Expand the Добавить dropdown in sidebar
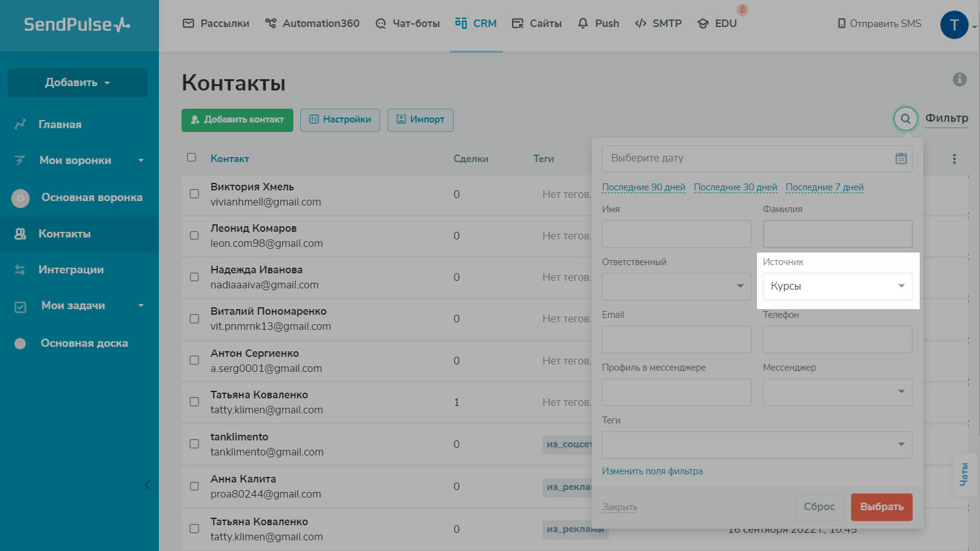This screenshot has height=551, width=980. pyautogui.click(x=77, y=83)
